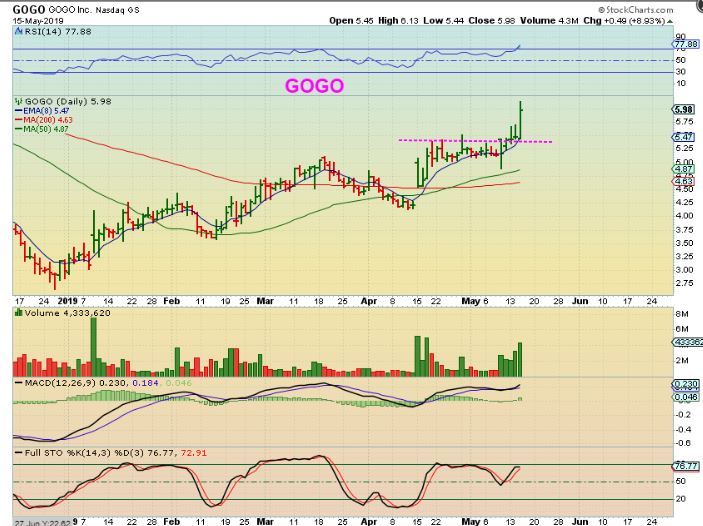Click the 5.47 EMA price tag on right axis
Image resolution: width=703 pixels, height=526 pixels.
click(683, 137)
